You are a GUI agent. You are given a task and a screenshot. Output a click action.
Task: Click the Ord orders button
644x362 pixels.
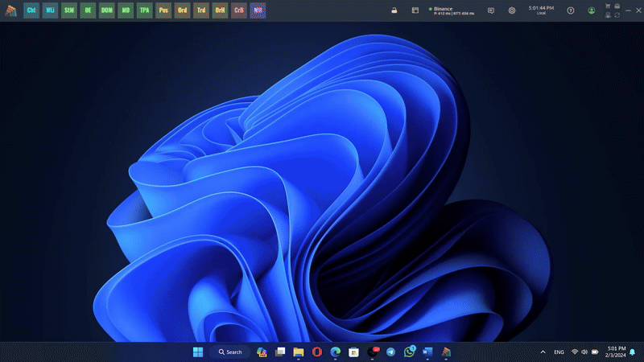(x=183, y=10)
